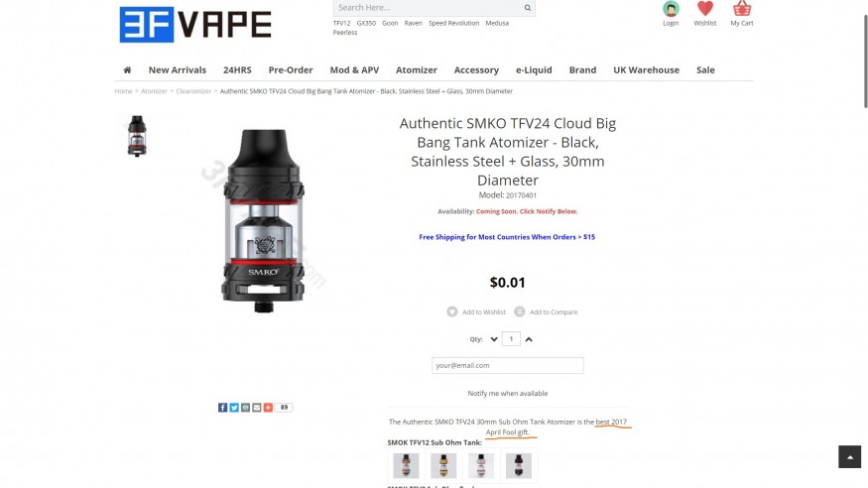868x488 pixels.
Task: Select the product thumbnail image
Action: tap(137, 136)
